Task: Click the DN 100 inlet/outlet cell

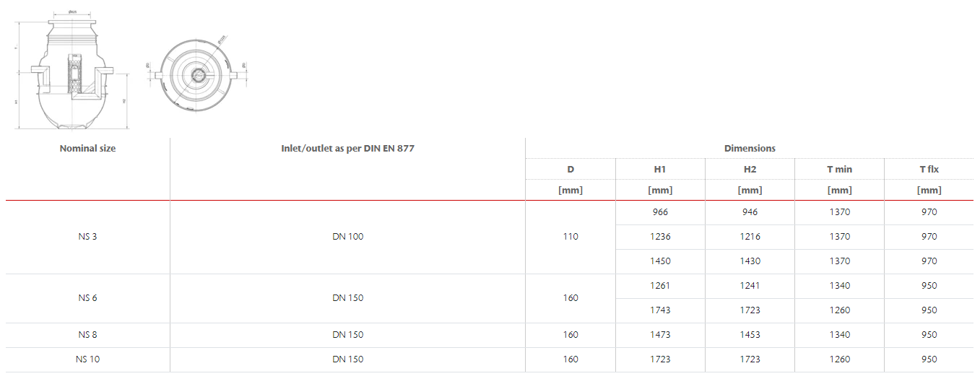Action: tap(347, 237)
